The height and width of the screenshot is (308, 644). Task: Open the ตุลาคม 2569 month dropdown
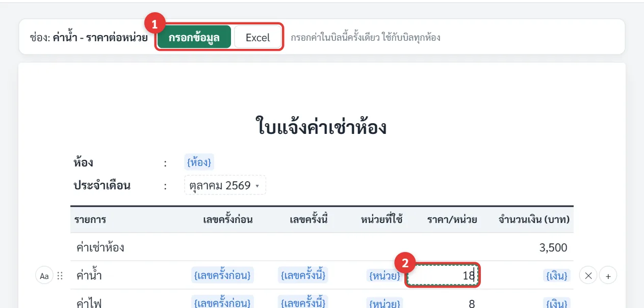[x=225, y=186]
